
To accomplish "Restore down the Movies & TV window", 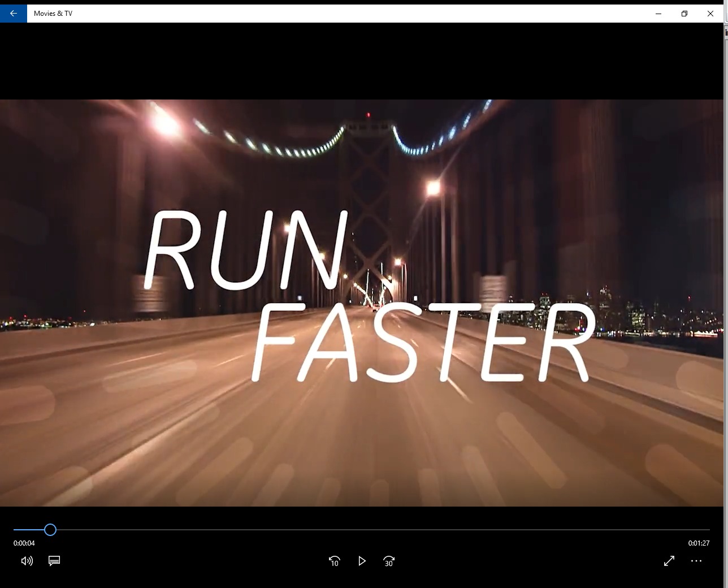I will pyautogui.click(x=684, y=14).
